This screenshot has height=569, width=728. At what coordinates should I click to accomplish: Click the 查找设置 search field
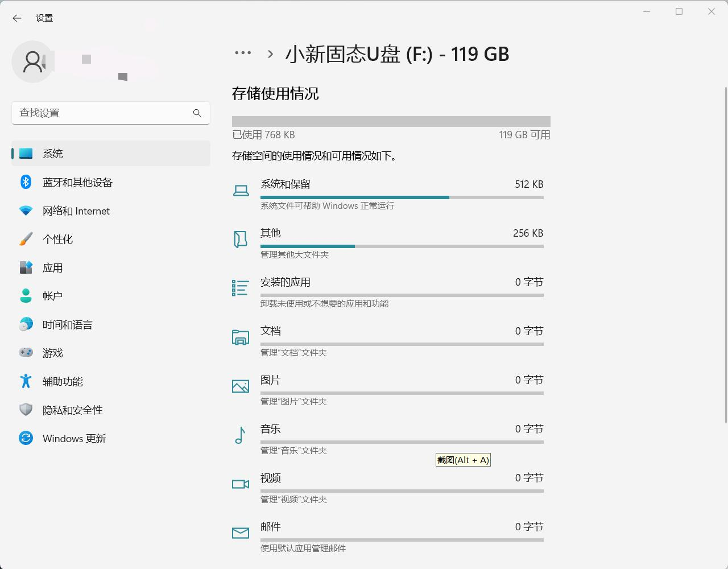tap(111, 113)
